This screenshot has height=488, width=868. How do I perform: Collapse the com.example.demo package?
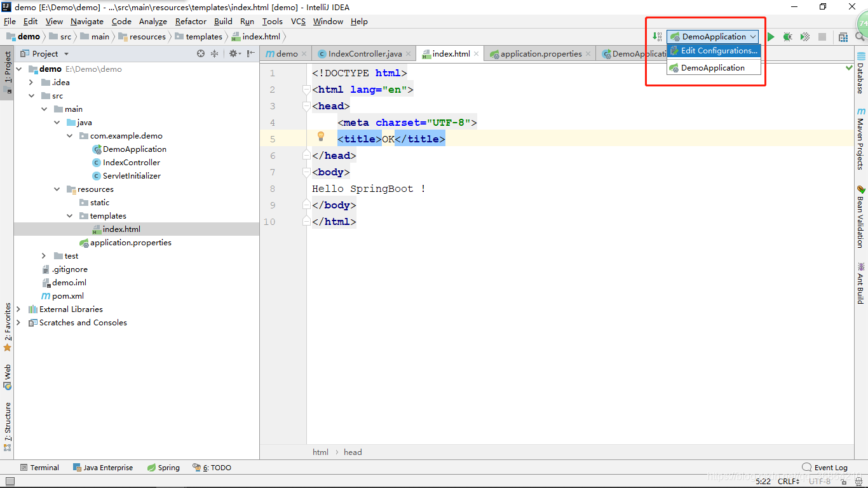(x=70, y=135)
